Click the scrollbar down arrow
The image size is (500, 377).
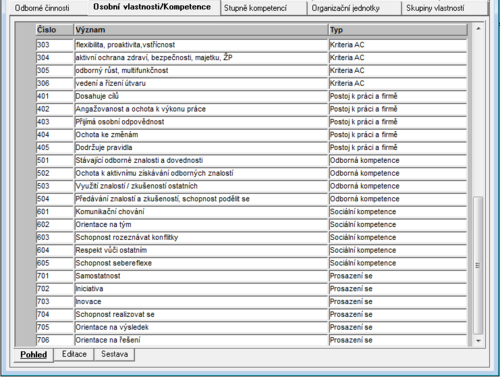[478, 341]
